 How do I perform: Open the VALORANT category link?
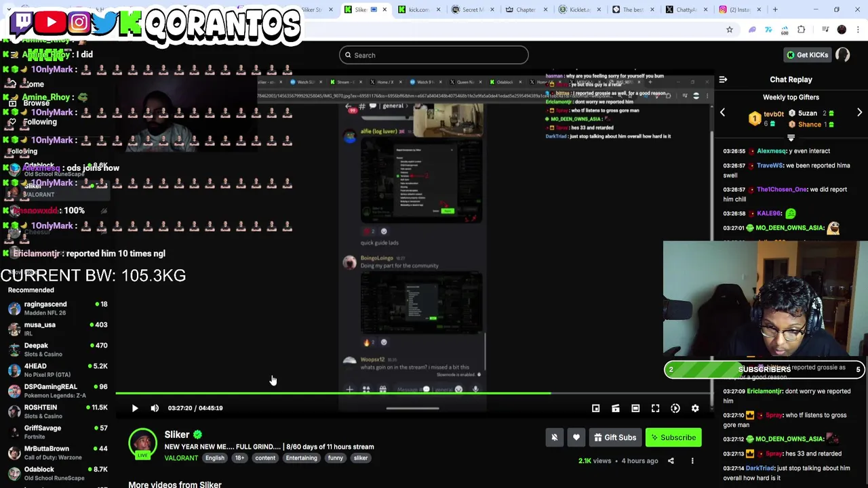point(181,458)
